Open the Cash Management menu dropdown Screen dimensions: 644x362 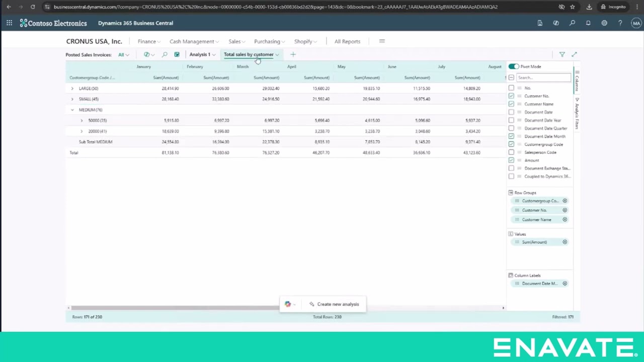pyautogui.click(x=194, y=42)
